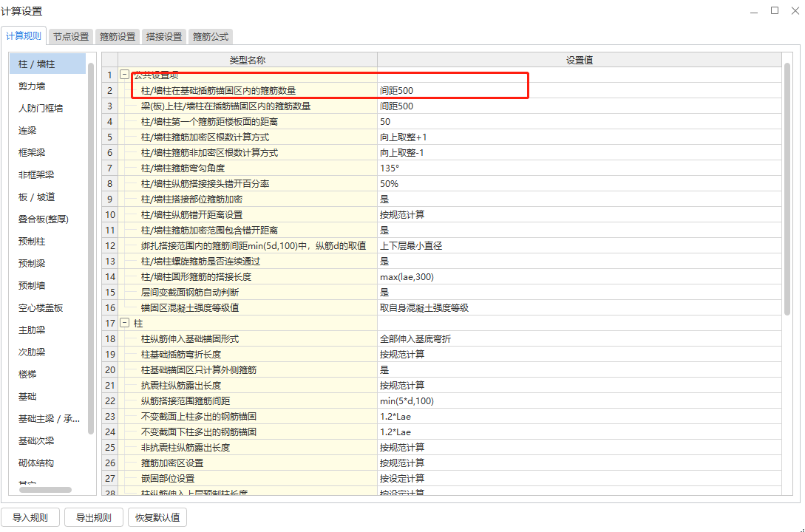The height and width of the screenshot is (532, 805).
Task: Select 柱 / 墙柱 in the category list
Action: pyautogui.click(x=48, y=64)
